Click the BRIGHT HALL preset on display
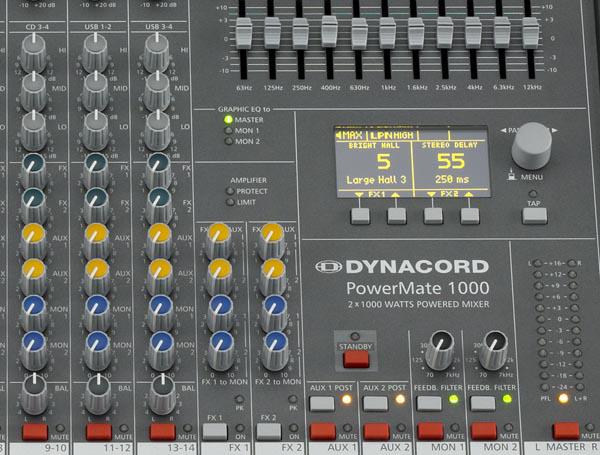 [x=374, y=161]
